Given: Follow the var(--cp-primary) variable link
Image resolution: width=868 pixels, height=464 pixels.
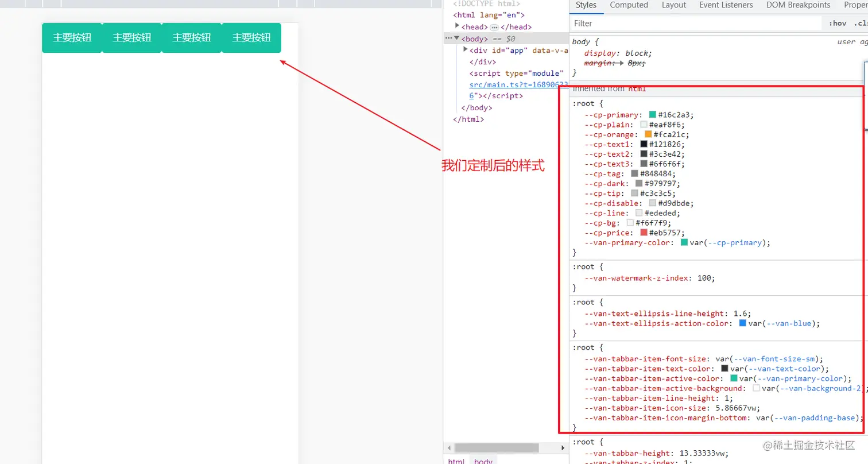Looking at the screenshot, I should point(734,243).
